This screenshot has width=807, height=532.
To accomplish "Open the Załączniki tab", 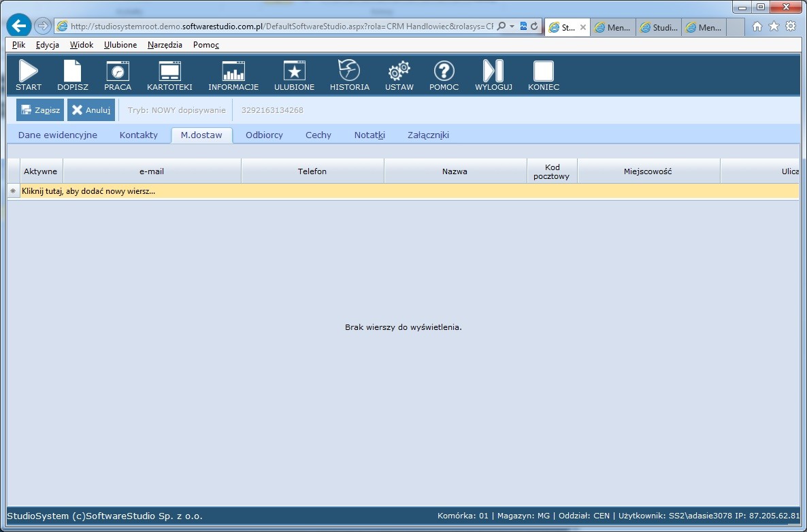I will 428,135.
